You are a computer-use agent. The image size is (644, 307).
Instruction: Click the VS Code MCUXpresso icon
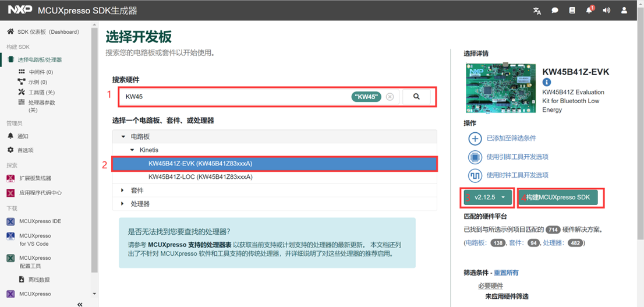[10, 237]
